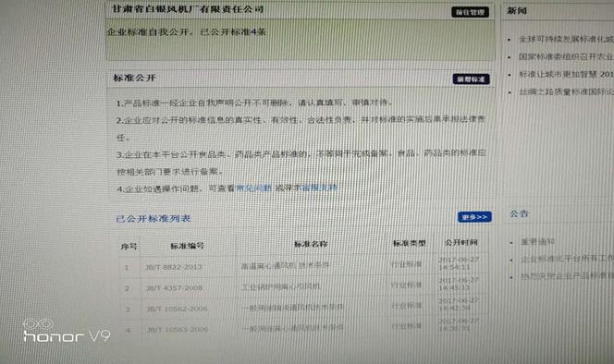Viewport: 614px width, 364px height.
Task: Click standard name 一般用途轴流通风机技术条件
Action: coord(292,308)
